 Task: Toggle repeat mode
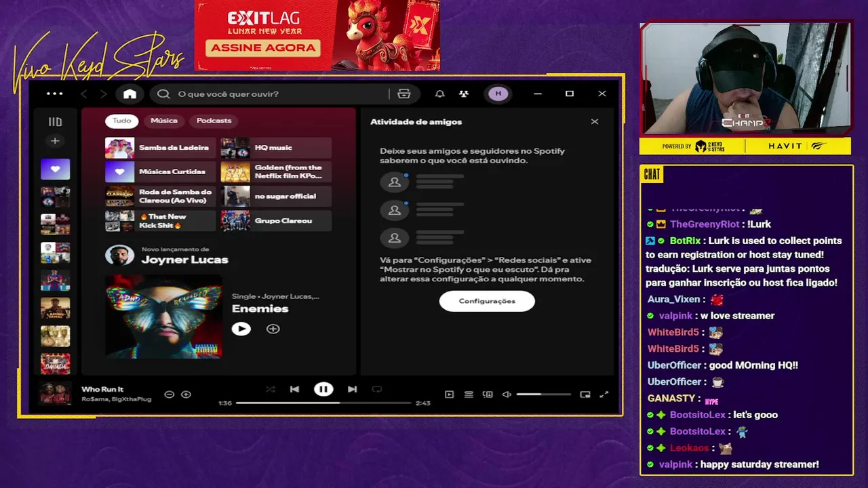377,389
